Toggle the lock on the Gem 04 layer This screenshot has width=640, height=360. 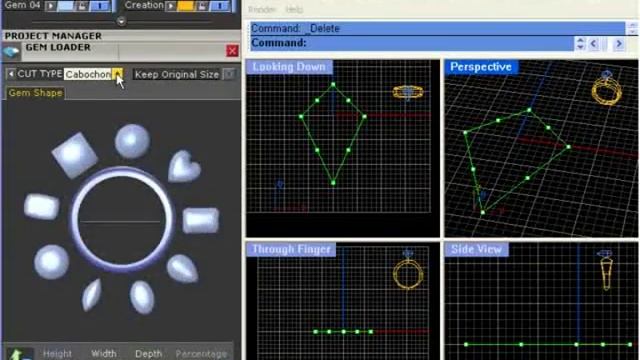click(82, 6)
